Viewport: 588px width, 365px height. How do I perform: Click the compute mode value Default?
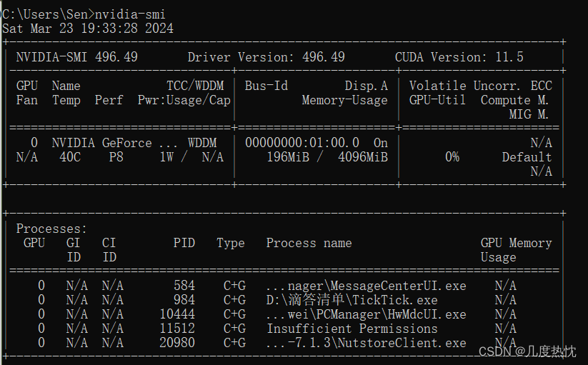click(x=527, y=157)
